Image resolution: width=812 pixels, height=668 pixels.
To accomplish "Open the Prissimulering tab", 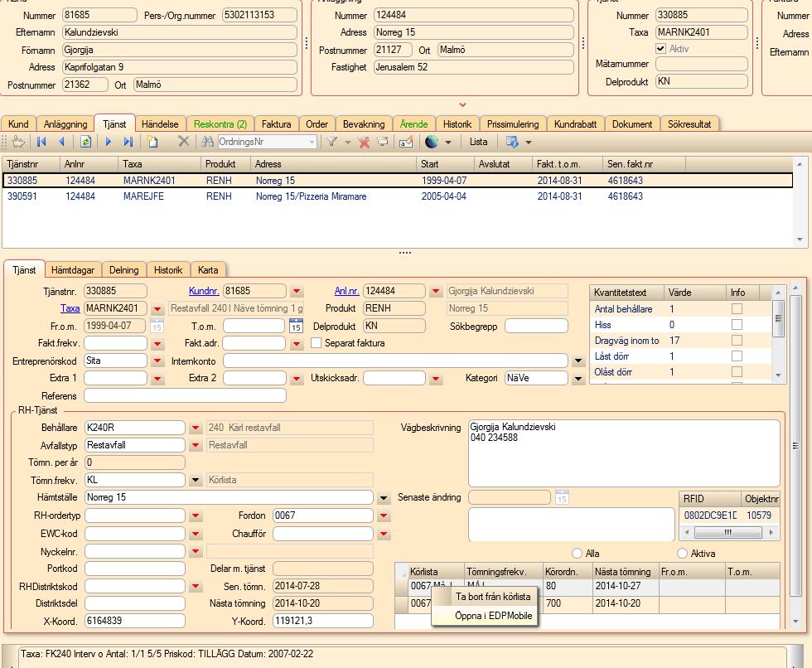I will (x=513, y=123).
